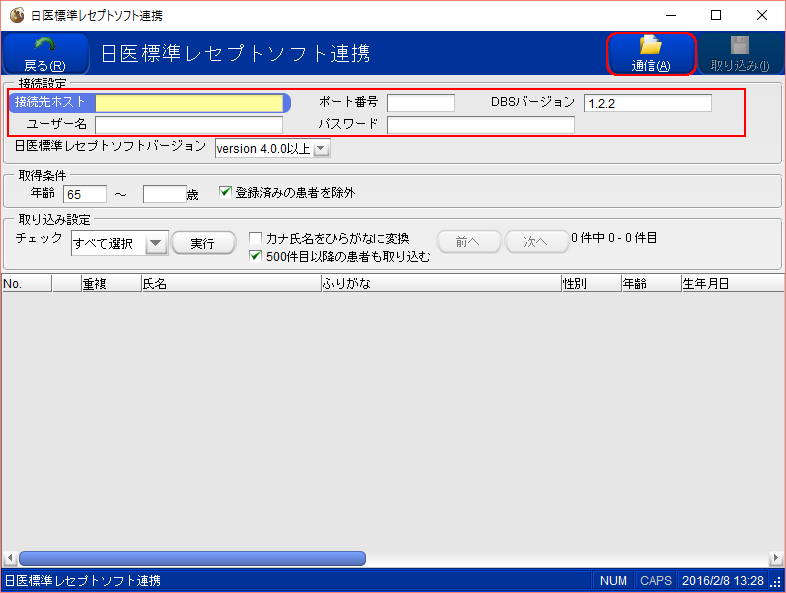786x593 pixels.
Task: Click the maximum age input field
Action: (x=165, y=194)
